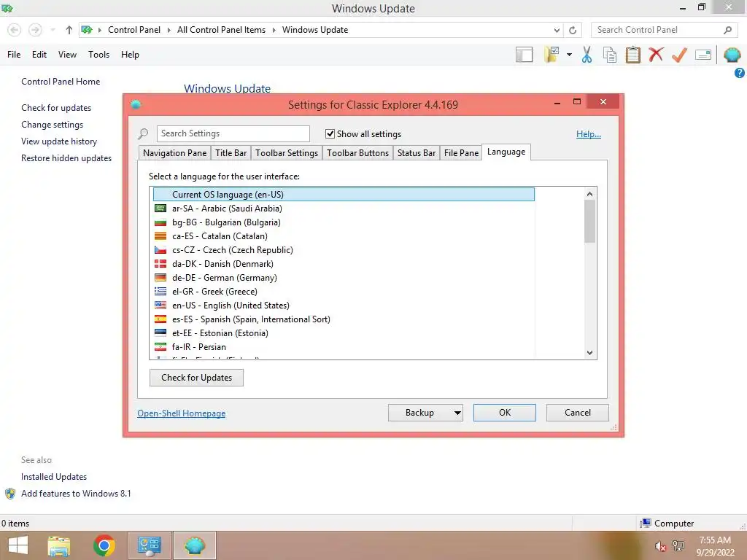
Task: Open the Tools menu
Action: click(x=98, y=55)
